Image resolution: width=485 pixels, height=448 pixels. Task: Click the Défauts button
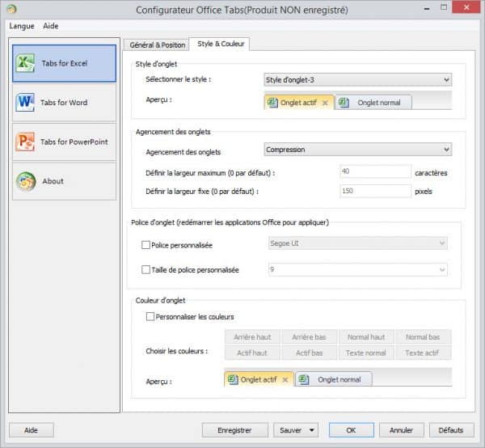(451, 430)
